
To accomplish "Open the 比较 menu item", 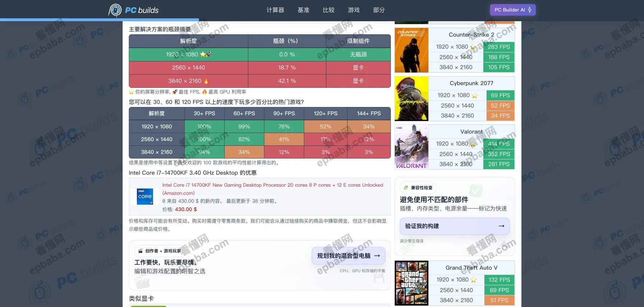I will [x=328, y=10].
